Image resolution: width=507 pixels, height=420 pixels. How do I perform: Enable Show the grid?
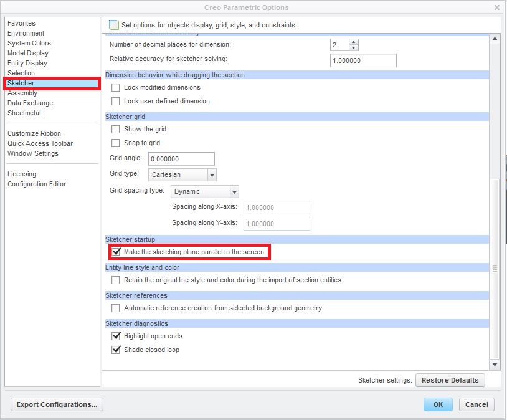click(115, 129)
